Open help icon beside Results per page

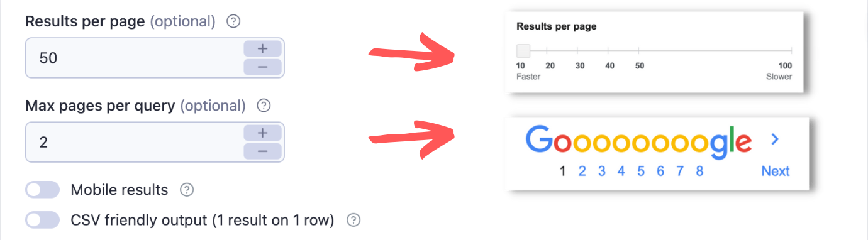[233, 21]
